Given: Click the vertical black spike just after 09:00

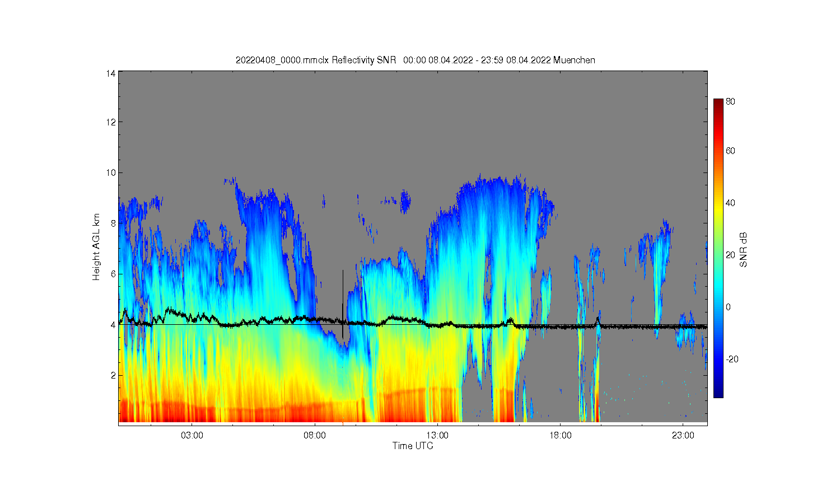Looking at the screenshot, I should [343, 304].
